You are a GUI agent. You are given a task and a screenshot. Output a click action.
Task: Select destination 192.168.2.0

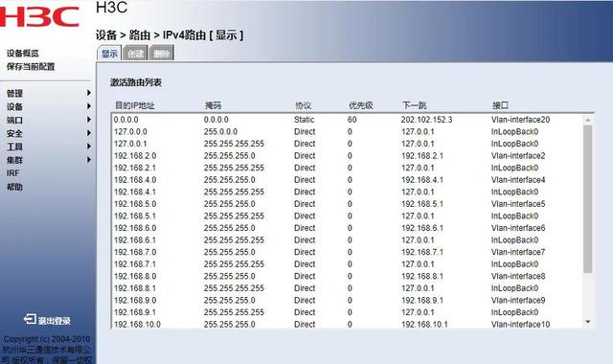tap(135, 155)
